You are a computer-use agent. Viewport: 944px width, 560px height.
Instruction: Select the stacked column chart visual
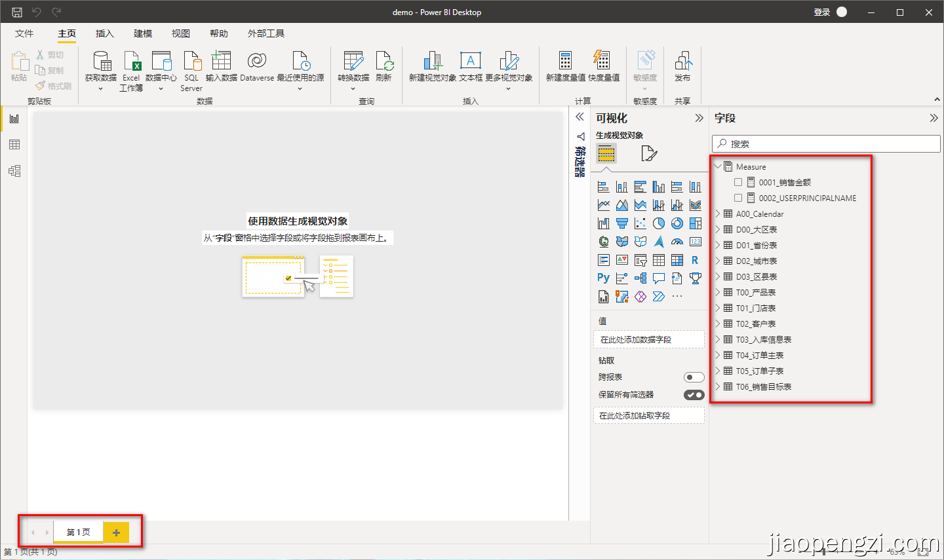coord(622,187)
